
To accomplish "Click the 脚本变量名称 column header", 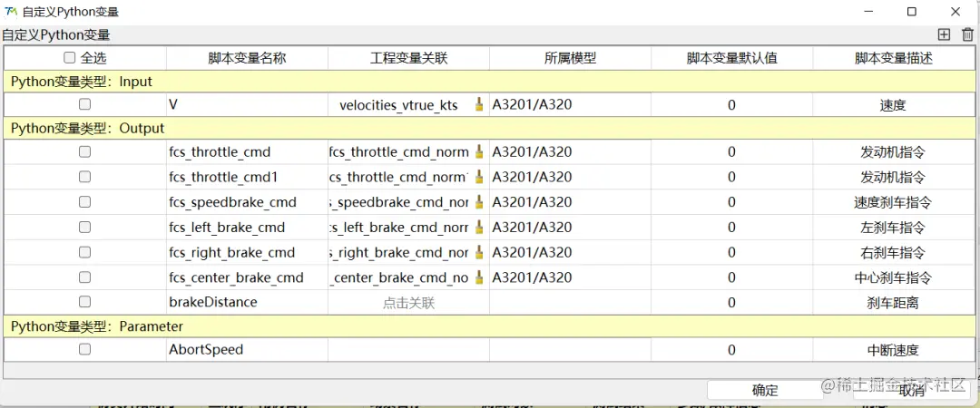I will point(247,59).
